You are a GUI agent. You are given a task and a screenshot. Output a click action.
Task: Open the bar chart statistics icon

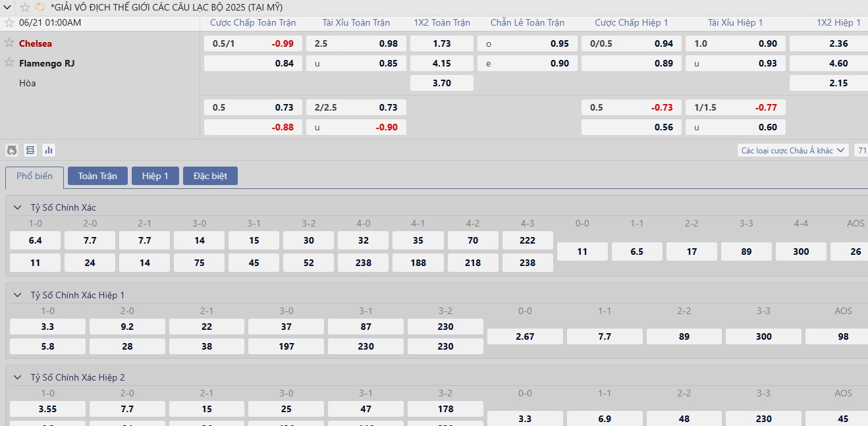pos(49,150)
